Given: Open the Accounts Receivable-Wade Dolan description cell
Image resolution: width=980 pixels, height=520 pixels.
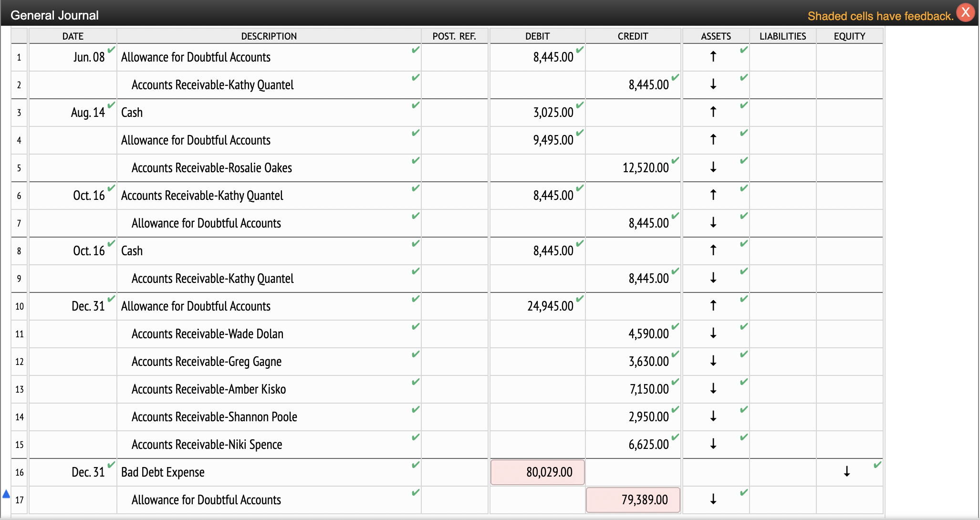Looking at the screenshot, I should point(268,334).
